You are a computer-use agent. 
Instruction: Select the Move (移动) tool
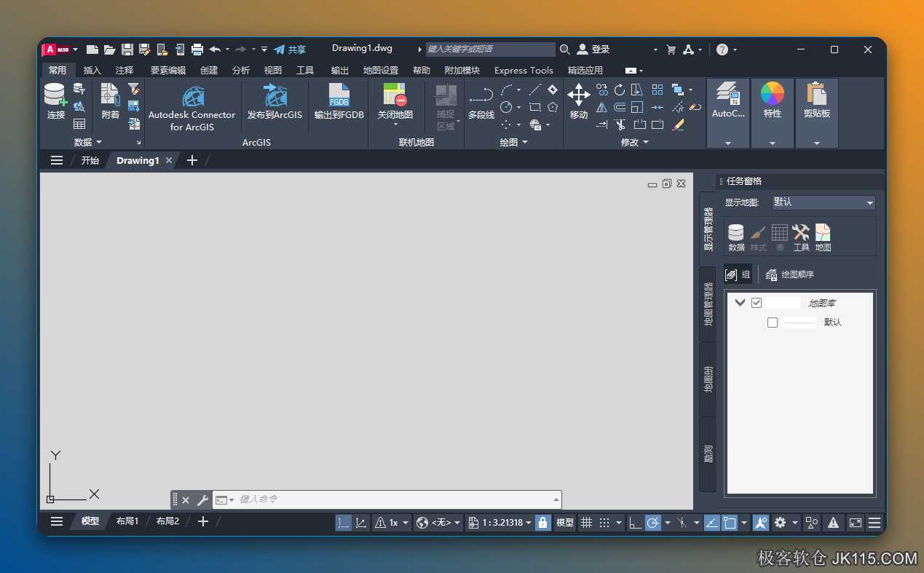click(x=579, y=101)
